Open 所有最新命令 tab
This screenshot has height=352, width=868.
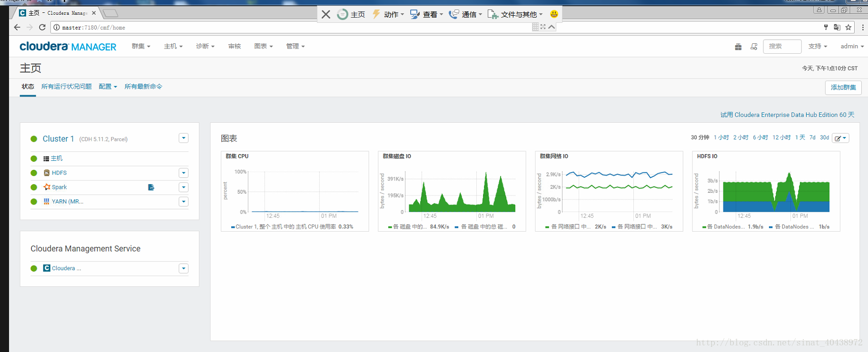pos(143,87)
